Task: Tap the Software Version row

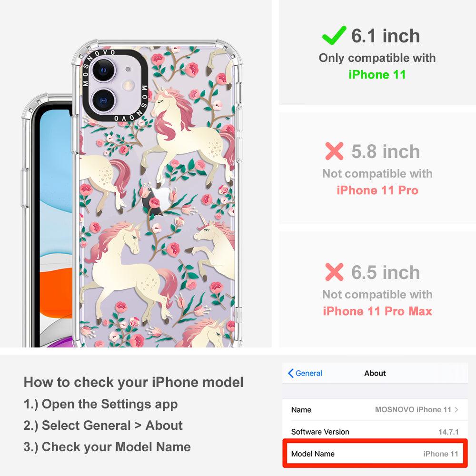Action: pyautogui.click(x=375, y=432)
